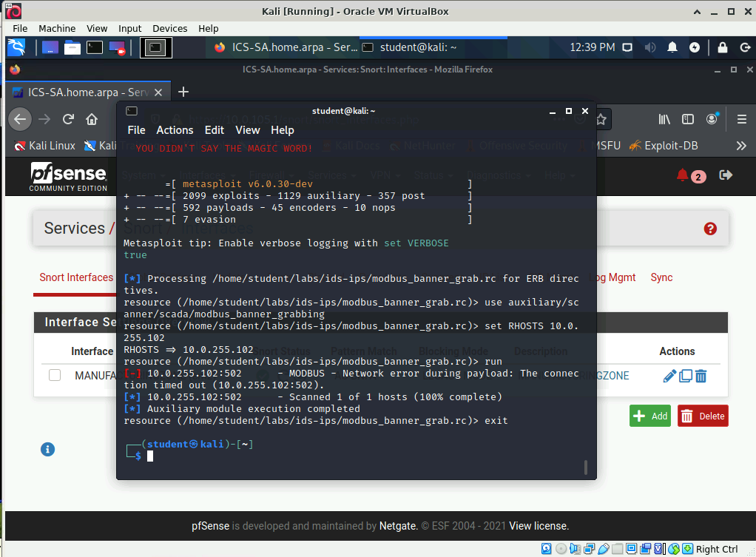
Task: Click the blue info icon below the table
Action: 47,450
